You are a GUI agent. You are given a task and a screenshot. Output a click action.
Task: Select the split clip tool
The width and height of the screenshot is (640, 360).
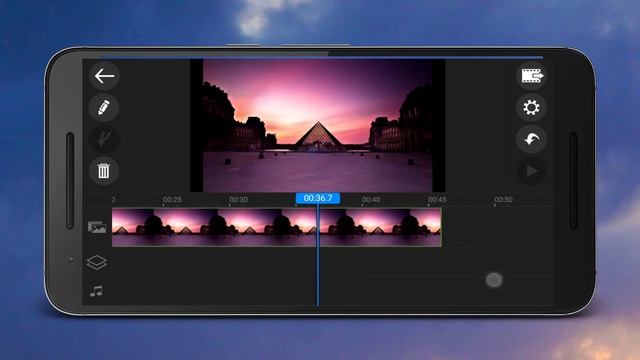coord(104,139)
